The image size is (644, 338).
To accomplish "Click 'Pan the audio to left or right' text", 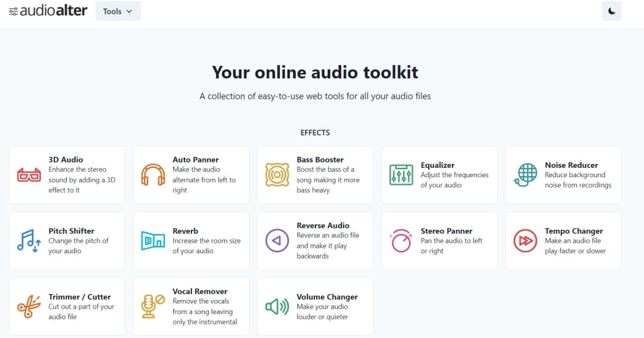I will pos(451,246).
